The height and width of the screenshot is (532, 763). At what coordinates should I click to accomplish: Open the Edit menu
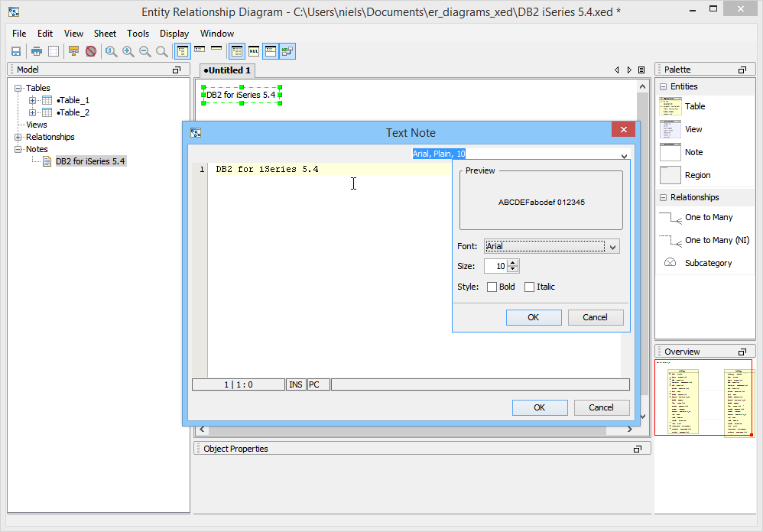click(45, 34)
